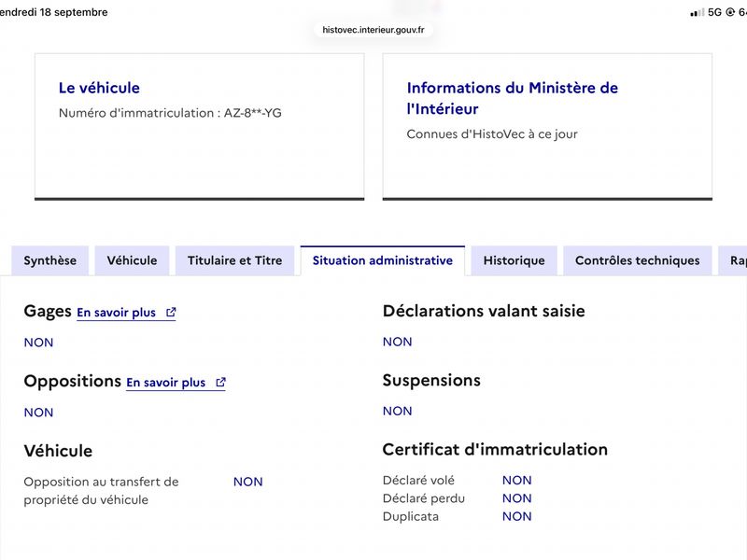
Task: Open the Contrôles techniques tab
Action: [638, 260]
